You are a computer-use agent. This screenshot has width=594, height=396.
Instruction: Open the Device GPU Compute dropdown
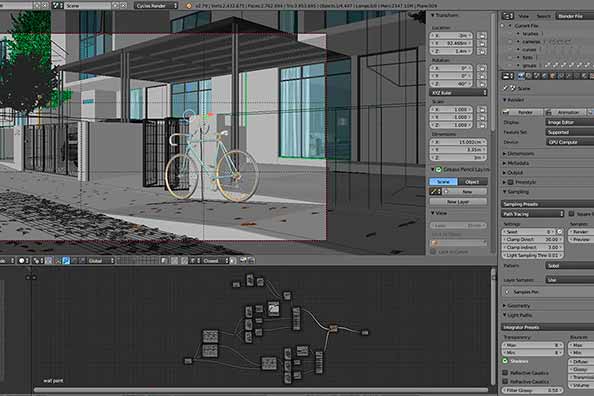[x=570, y=142]
